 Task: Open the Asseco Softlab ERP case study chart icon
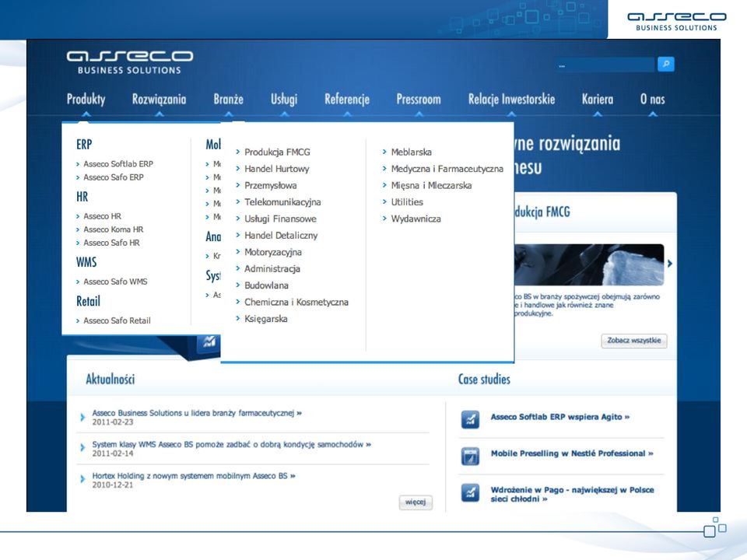(470, 419)
